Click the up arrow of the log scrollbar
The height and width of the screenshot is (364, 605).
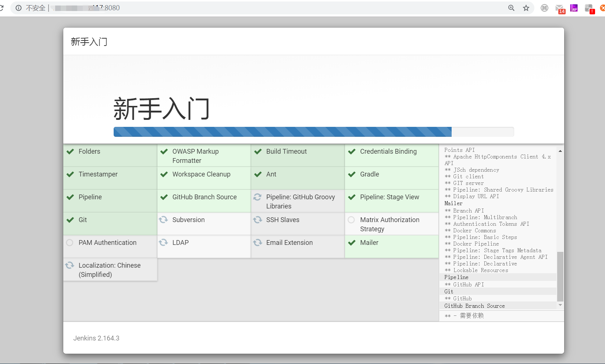pyautogui.click(x=560, y=150)
